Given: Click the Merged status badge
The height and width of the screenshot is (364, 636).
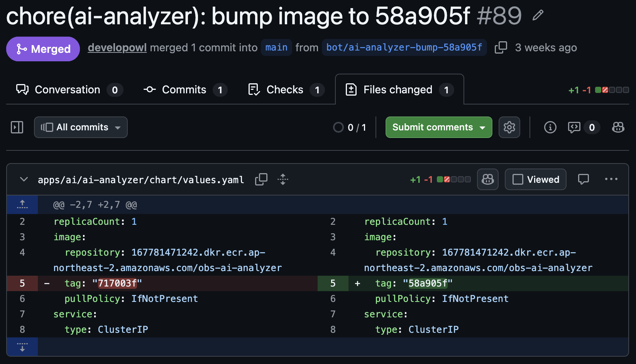Looking at the screenshot, I should pos(43,49).
